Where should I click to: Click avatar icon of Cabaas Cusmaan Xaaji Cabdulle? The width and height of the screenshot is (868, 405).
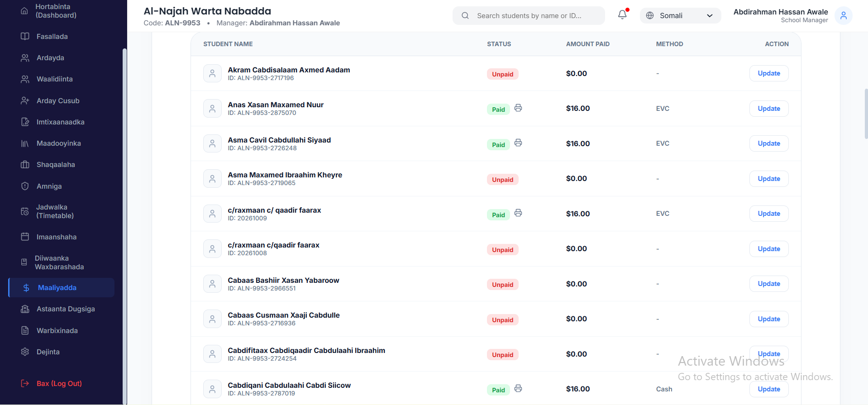[x=212, y=319]
